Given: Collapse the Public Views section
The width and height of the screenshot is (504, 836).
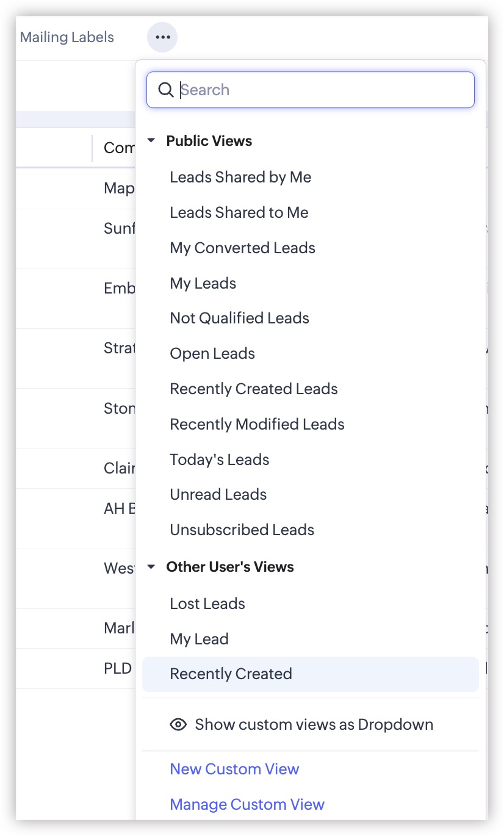Looking at the screenshot, I should click(x=151, y=141).
